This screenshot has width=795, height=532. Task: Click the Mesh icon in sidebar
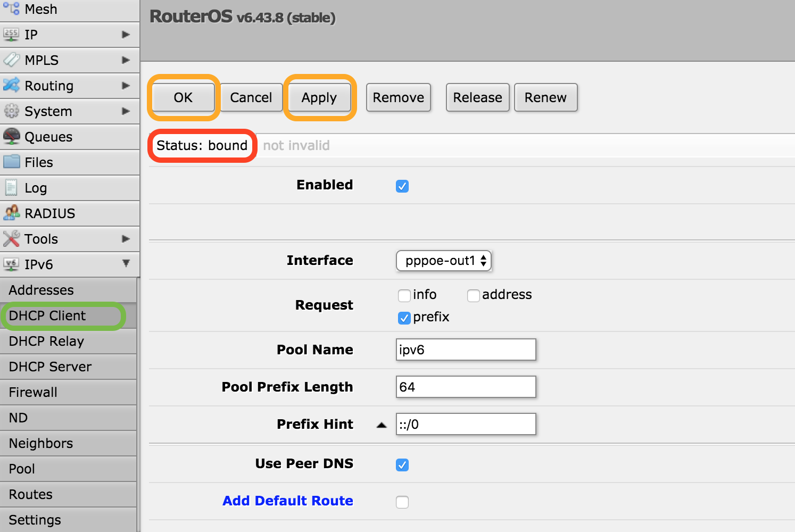[11, 9]
